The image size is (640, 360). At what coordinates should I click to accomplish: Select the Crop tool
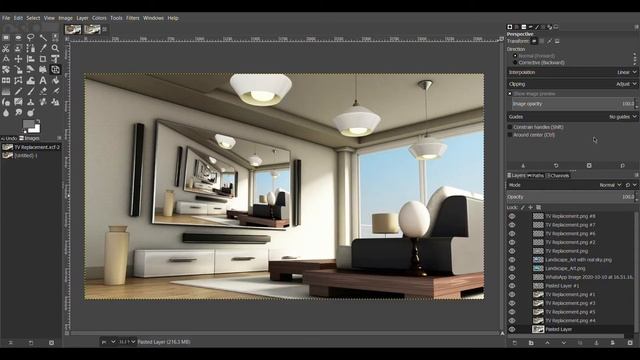[x=43, y=59]
